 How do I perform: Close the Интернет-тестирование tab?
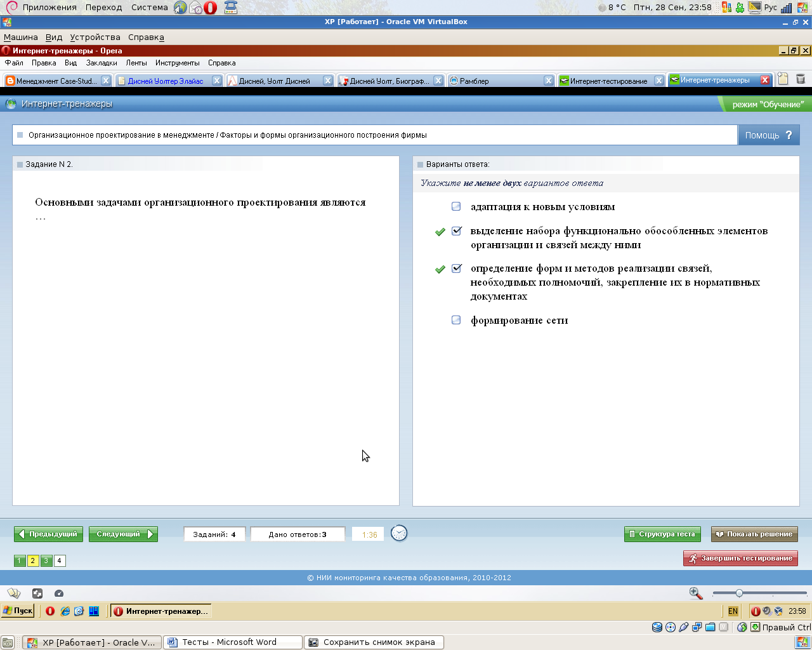(x=659, y=81)
